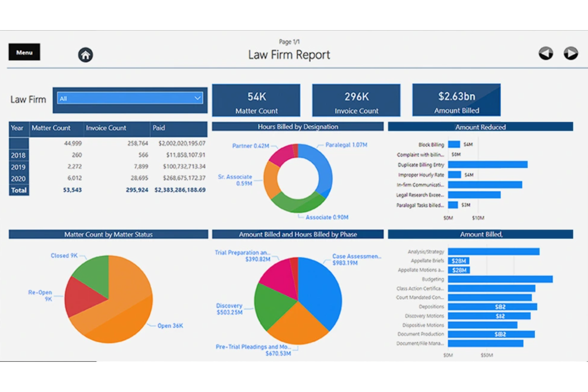Click the Associate 0.90M data label
Screen dimensions: 588x392
(327, 217)
